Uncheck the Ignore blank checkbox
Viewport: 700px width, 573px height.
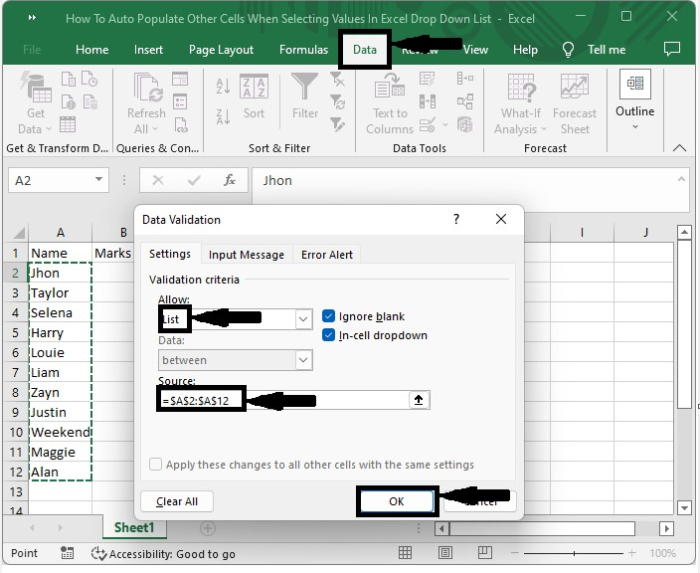(329, 317)
